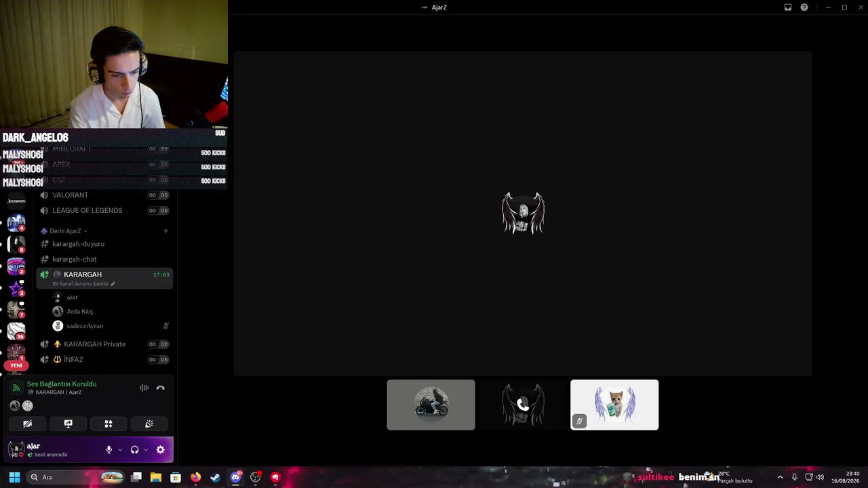Open File Explorer from taskbar

click(156, 477)
